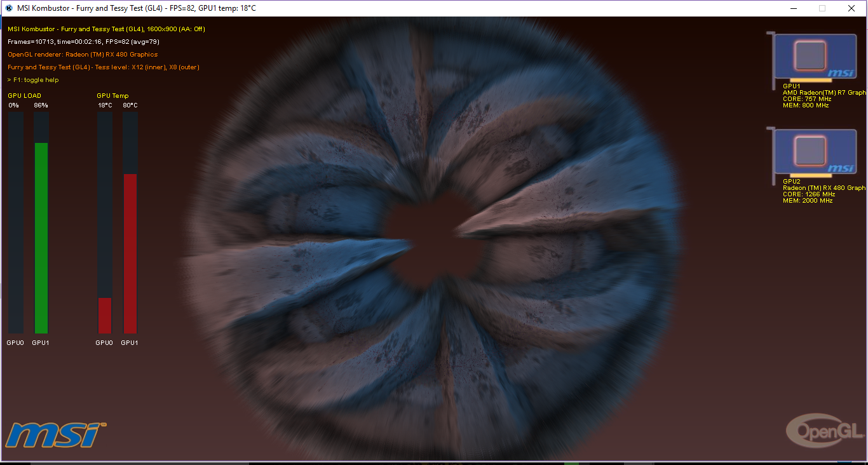
Task: Click the '18°C' temperature value above bar
Action: [105, 105]
